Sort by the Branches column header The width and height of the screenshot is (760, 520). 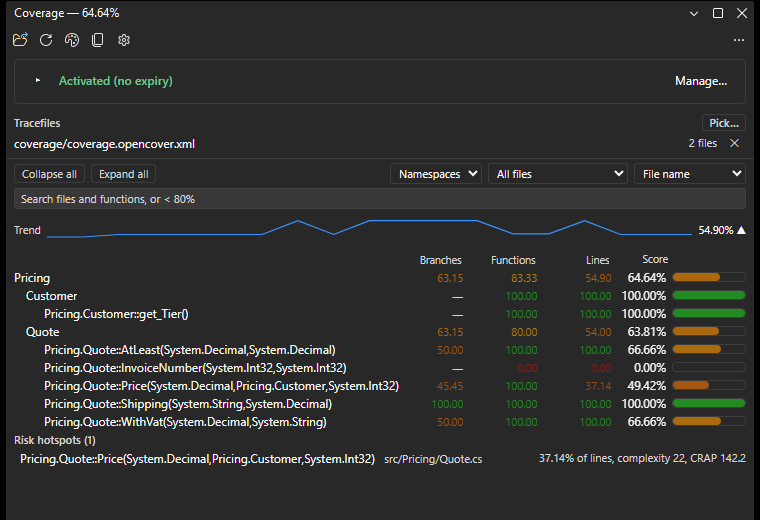pos(440,260)
